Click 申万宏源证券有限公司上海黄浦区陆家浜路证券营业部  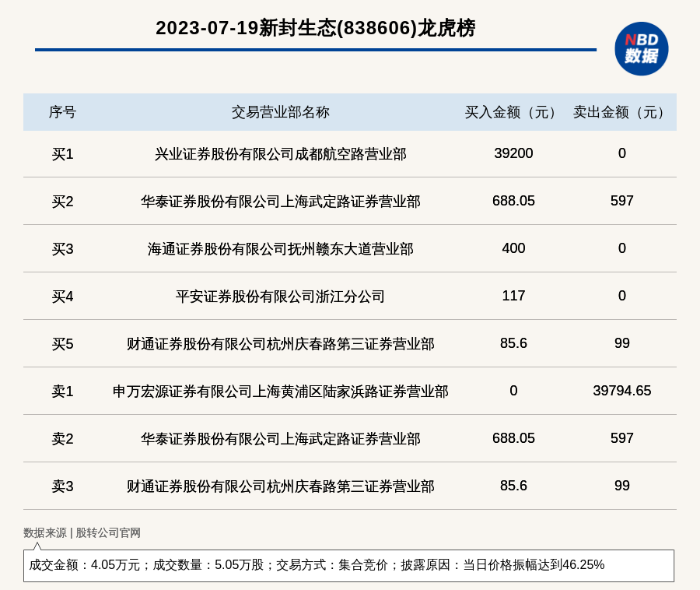pyautogui.click(x=280, y=392)
